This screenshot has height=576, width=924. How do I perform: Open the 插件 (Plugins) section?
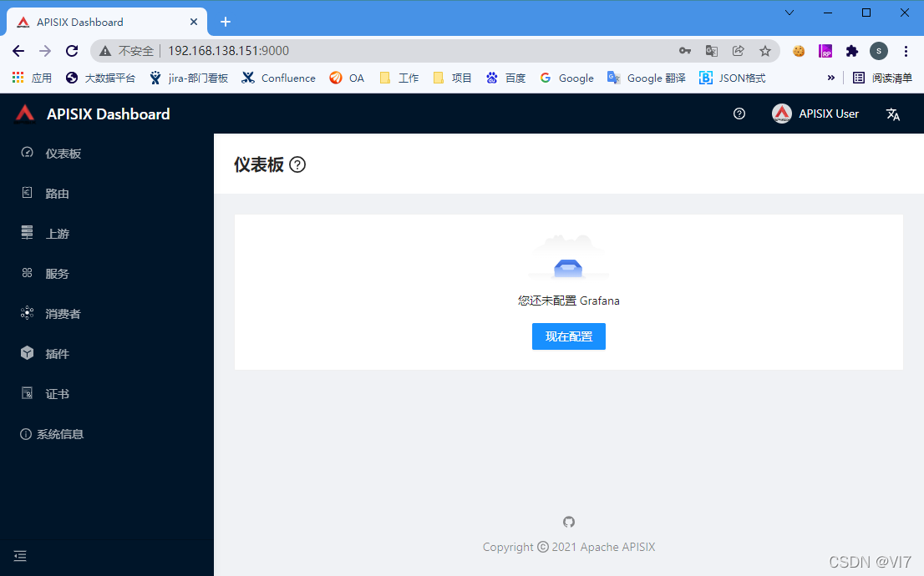pos(56,353)
